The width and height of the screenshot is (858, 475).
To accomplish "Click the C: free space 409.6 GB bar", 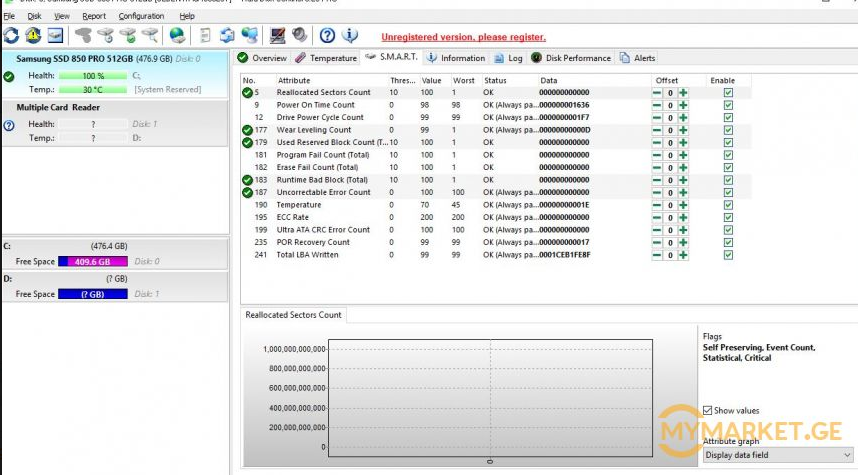I will coord(93,262).
